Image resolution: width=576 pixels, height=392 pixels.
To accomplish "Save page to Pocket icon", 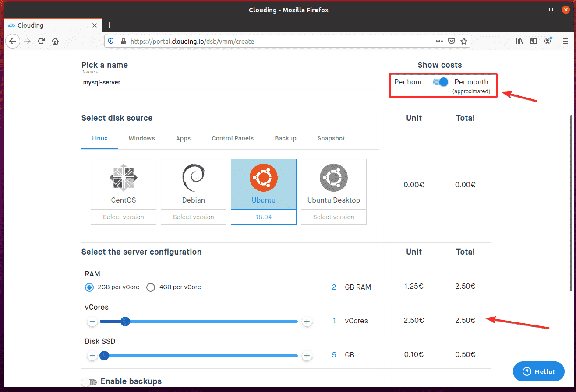I will tap(452, 42).
